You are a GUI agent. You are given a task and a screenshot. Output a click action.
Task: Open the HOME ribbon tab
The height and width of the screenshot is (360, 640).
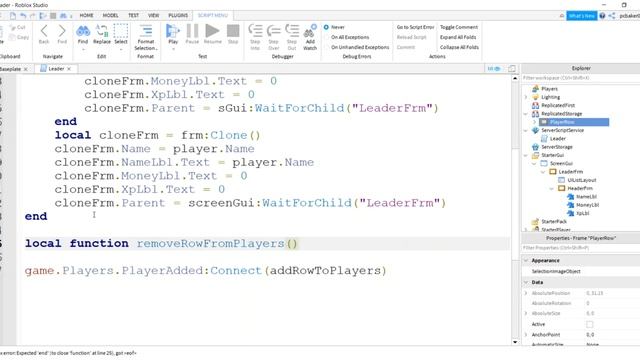click(86, 16)
